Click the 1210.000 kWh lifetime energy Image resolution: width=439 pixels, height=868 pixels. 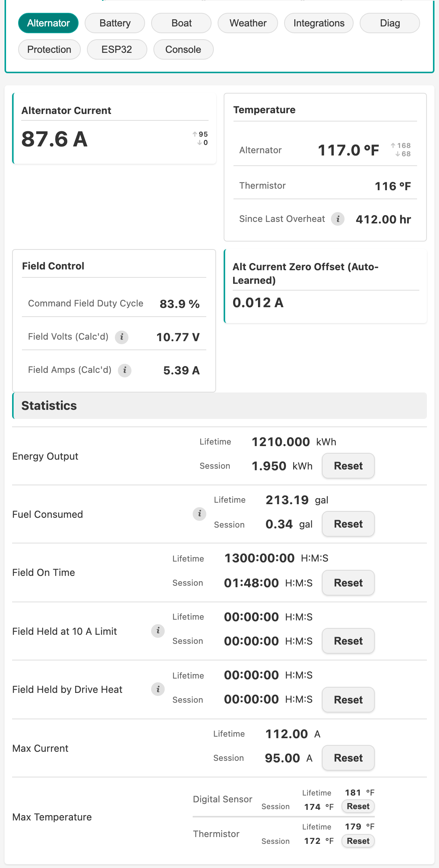click(x=294, y=442)
